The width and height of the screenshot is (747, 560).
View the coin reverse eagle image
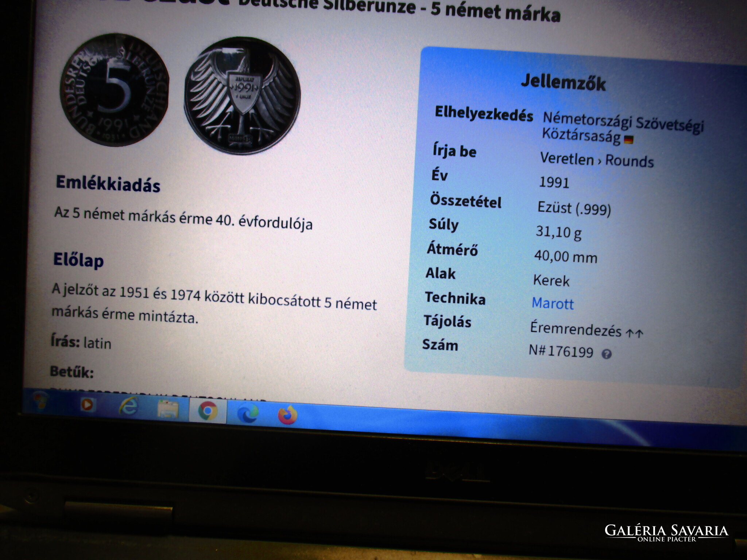point(243,96)
